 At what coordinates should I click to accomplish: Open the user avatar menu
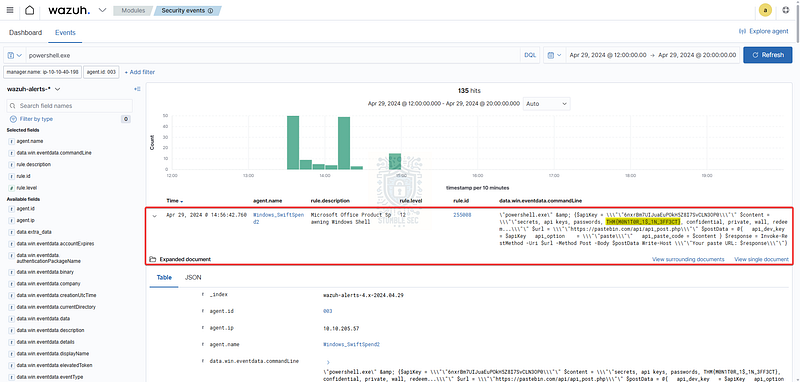pos(765,10)
